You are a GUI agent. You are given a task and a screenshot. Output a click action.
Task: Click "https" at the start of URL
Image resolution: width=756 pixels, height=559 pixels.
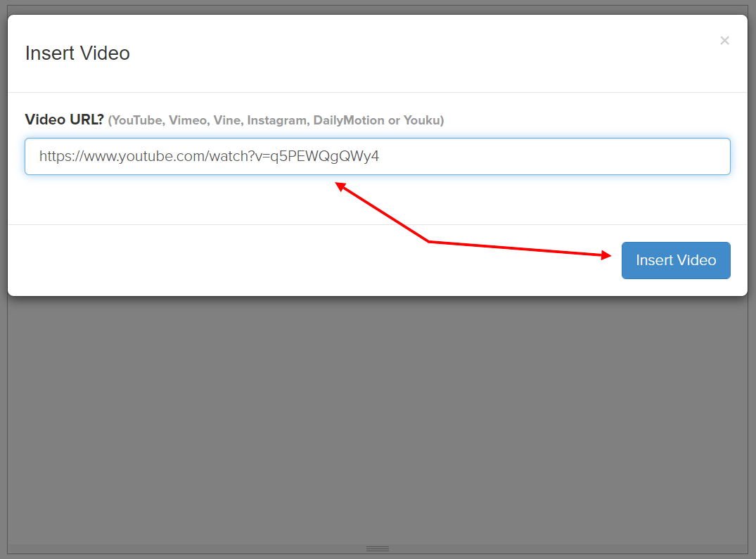coord(53,156)
